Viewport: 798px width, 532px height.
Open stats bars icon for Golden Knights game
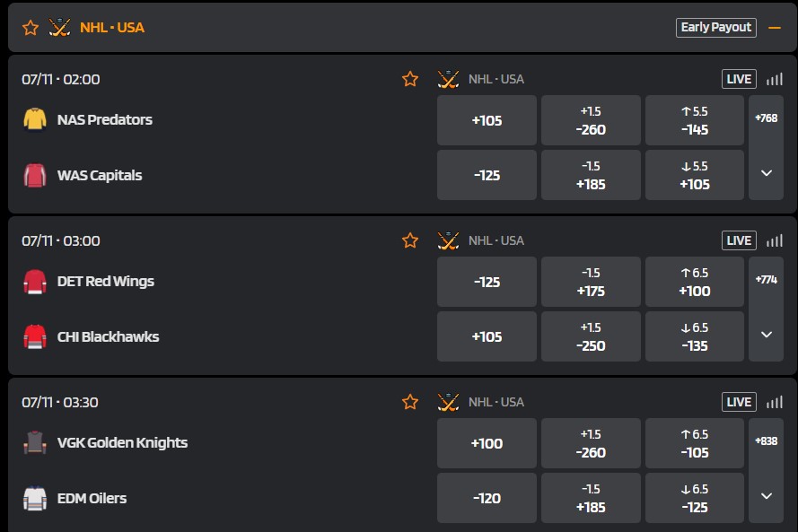tap(775, 402)
